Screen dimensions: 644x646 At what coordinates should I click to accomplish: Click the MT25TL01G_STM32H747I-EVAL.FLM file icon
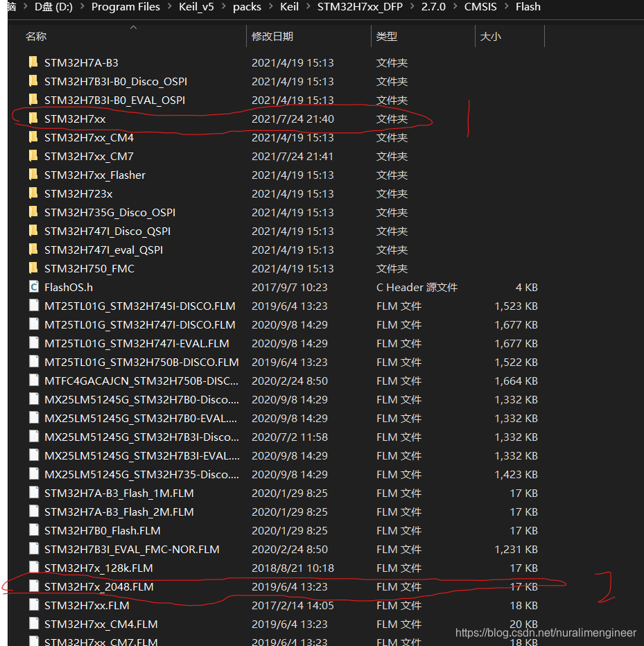tap(34, 343)
